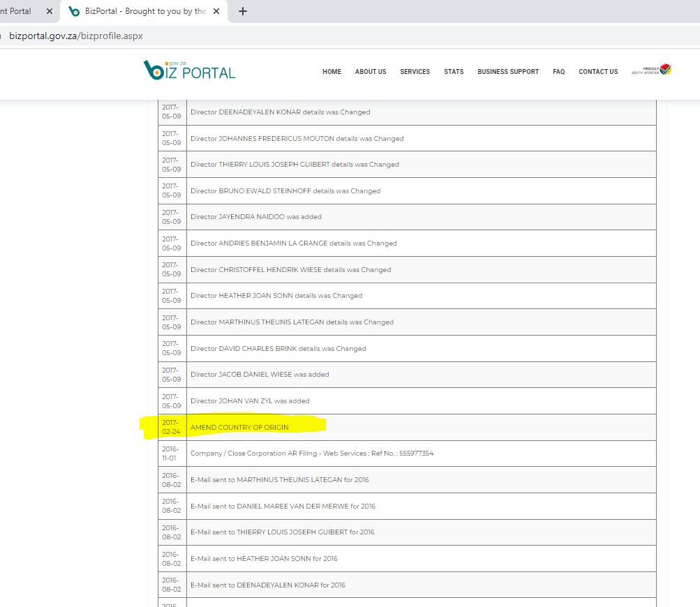Click the Proudly South African logo

pos(651,70)
